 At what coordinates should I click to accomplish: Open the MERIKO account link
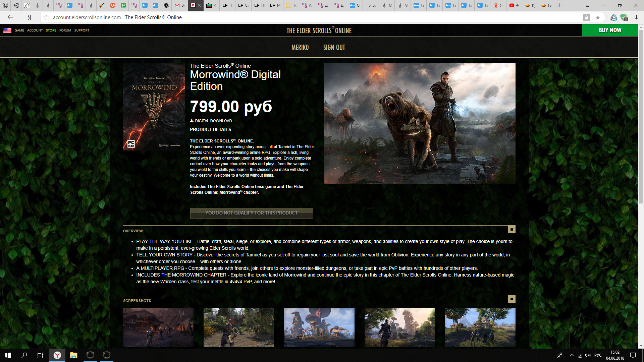coord(300,48)
